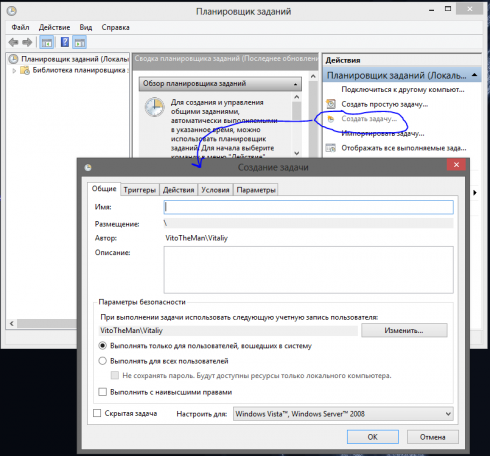Open the Вид menu
This screenshot has height=456, width=490.
coord(86,27)
